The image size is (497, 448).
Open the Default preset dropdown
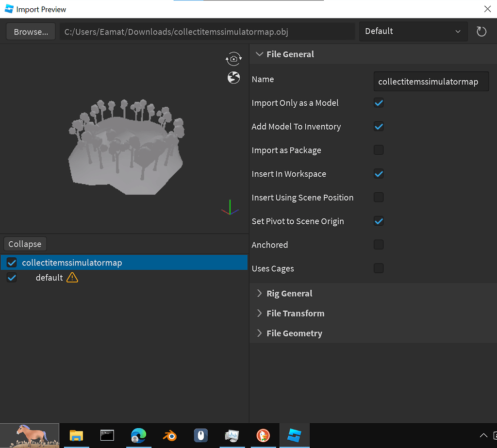[x=413, y=31]
